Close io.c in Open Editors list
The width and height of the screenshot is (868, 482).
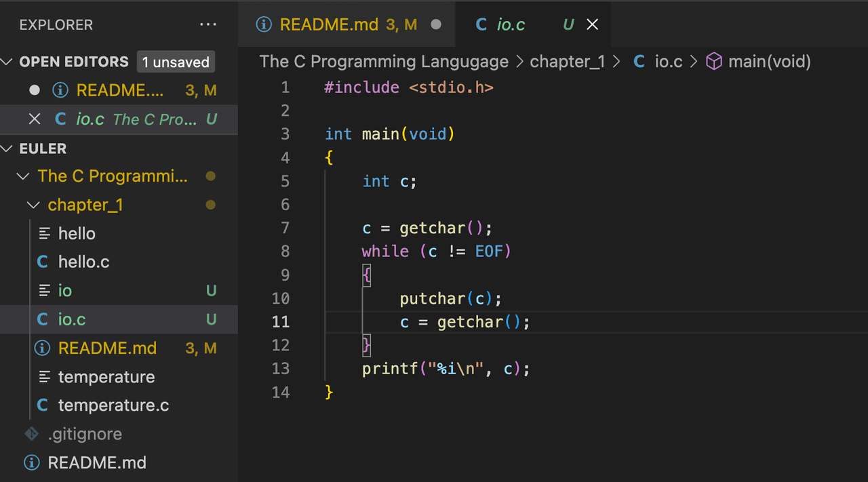tap(35, 119)
